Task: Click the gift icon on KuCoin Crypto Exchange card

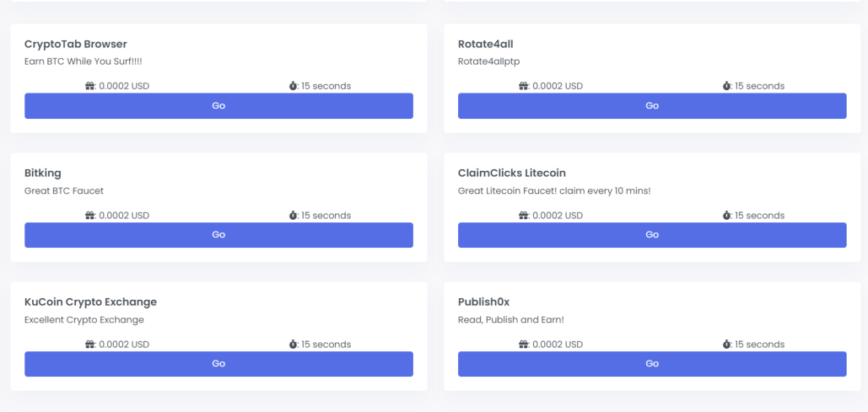Action: tap(90, 344)
